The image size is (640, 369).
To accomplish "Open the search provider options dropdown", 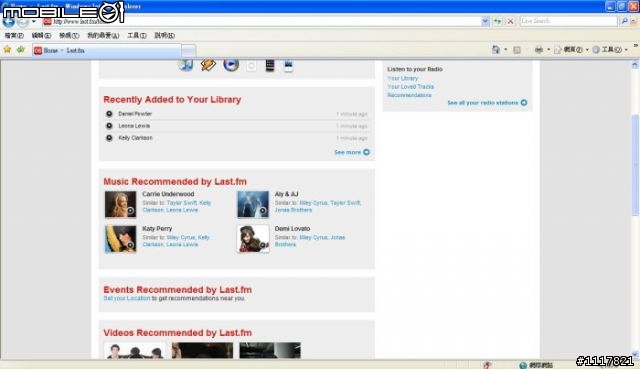I will (634, 21).
